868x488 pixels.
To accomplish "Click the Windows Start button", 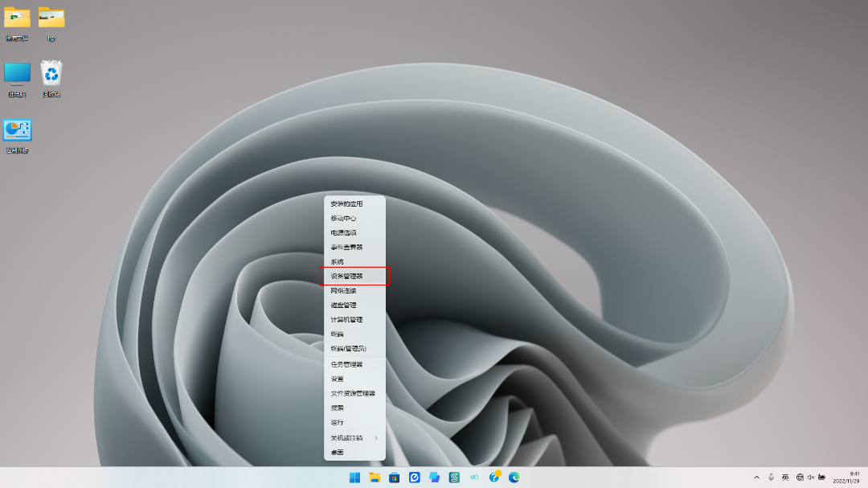I will tap(355, 478).
